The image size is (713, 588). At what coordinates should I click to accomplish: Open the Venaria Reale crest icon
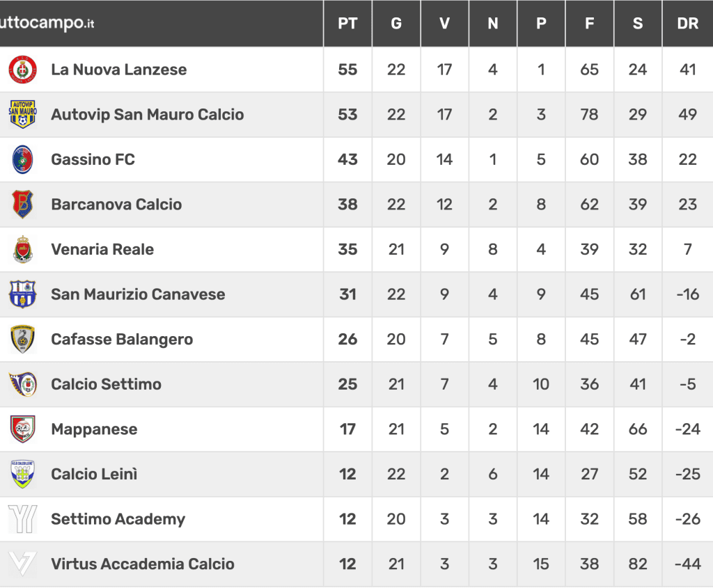pos(23,250)
